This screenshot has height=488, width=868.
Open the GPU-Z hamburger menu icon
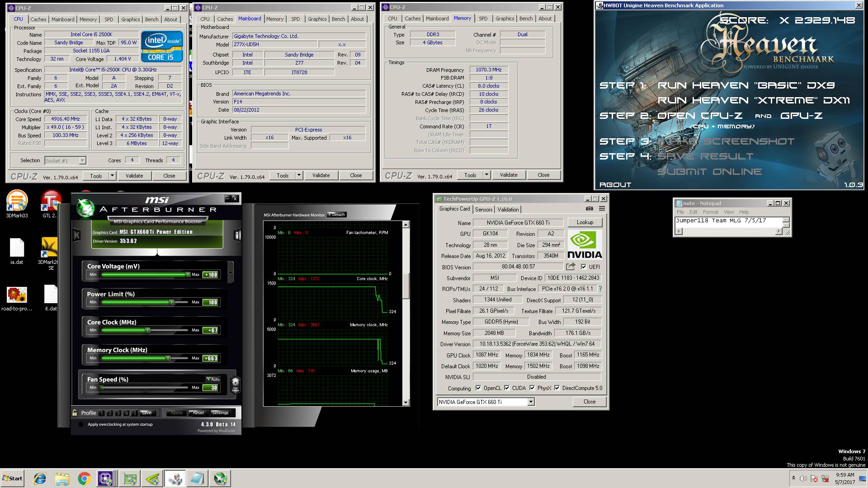pos(602,209)
